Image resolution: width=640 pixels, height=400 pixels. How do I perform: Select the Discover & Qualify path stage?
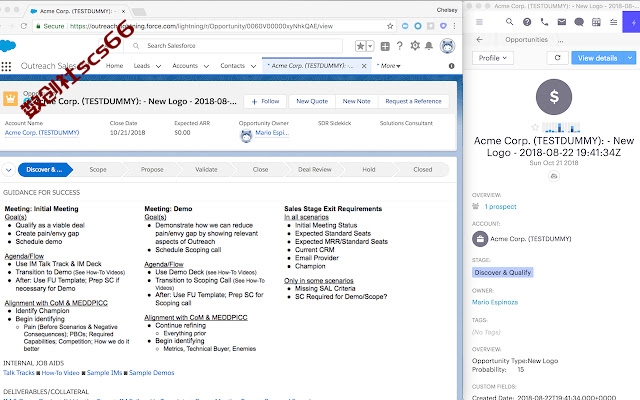[x=44, y=169]
